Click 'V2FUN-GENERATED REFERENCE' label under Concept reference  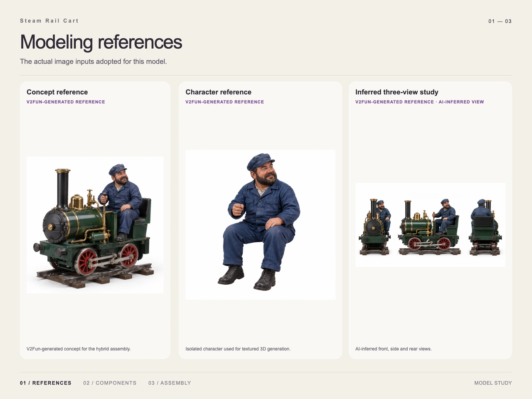point(66,102)
